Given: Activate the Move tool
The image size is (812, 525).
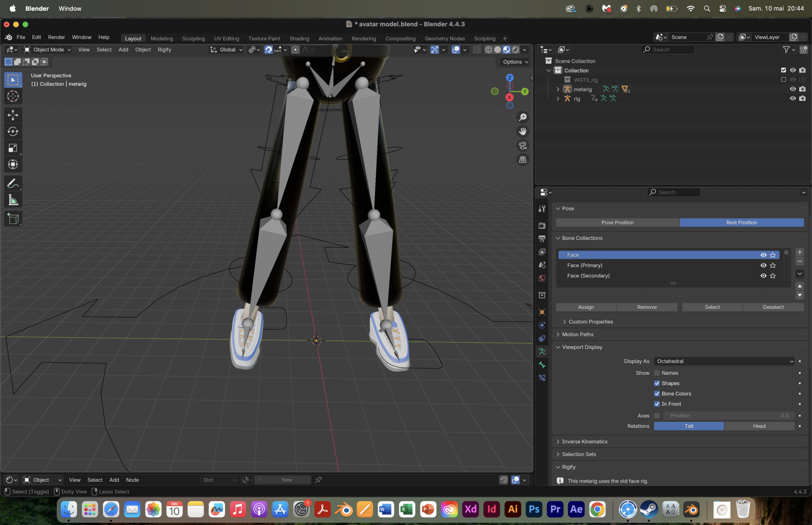Looking at the screenshot, I should pos(13,115).
